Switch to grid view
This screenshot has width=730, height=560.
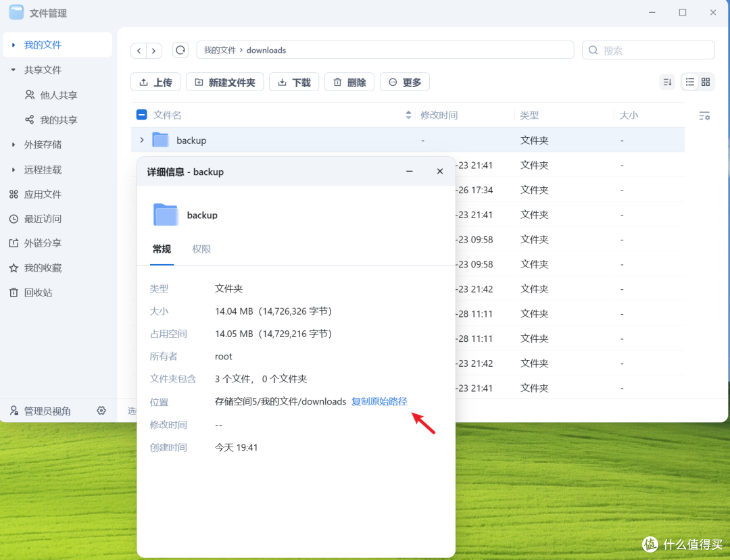pyautogui.click(x=706, y=82)
